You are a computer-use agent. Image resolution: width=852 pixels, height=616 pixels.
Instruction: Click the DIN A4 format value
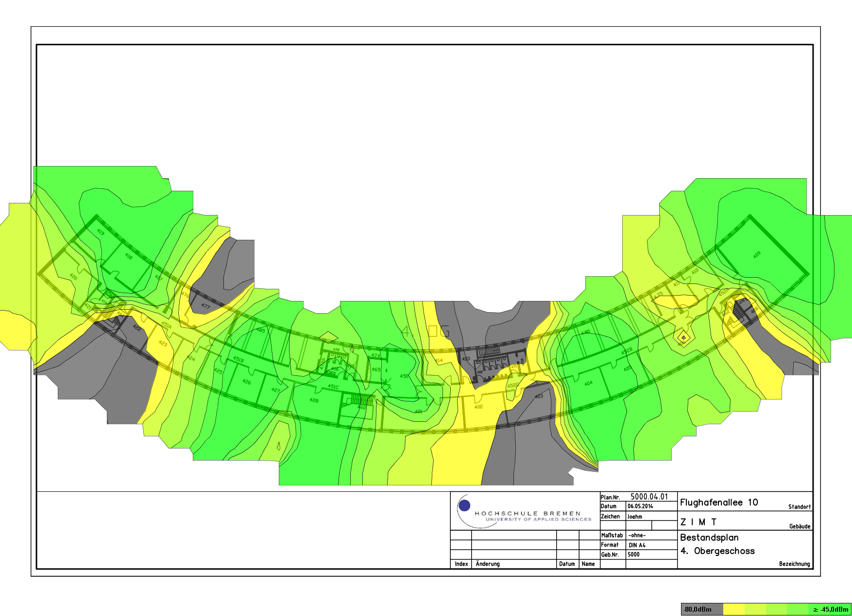637,545
